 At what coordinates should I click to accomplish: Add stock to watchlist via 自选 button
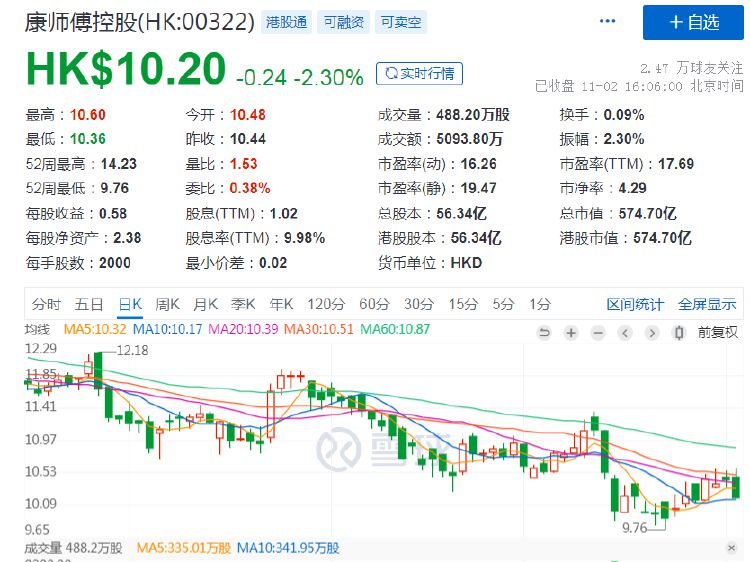point(693,22)
